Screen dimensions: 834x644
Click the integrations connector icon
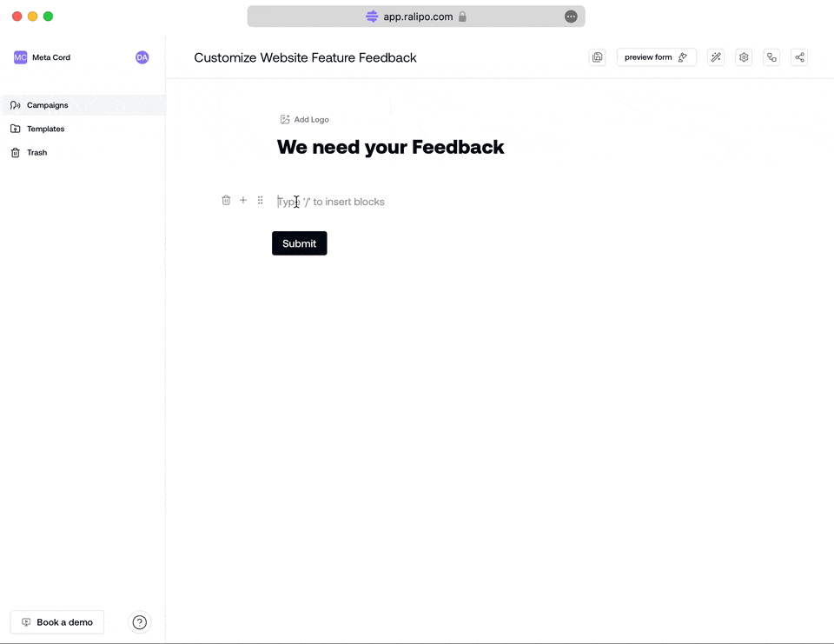click(x=771, y=57)
